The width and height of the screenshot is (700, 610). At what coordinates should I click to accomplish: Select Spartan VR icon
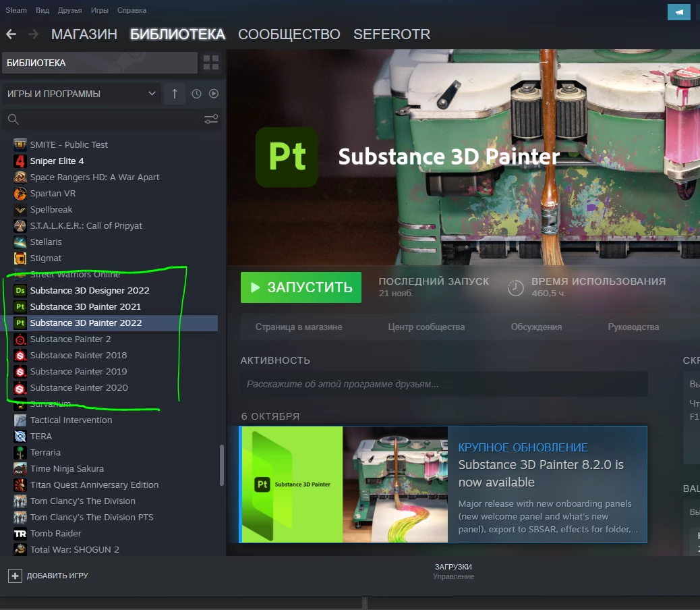coord(20,194)
